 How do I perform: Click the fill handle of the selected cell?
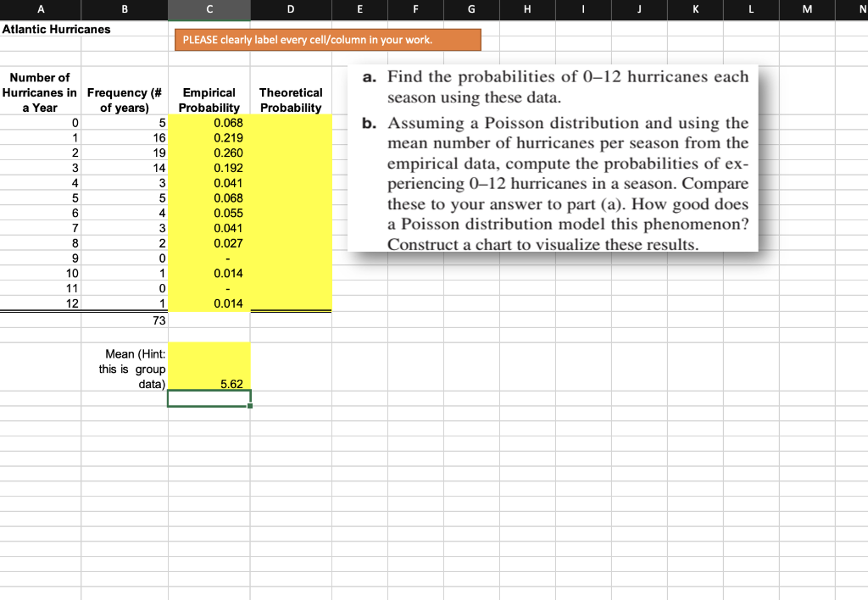250,406
